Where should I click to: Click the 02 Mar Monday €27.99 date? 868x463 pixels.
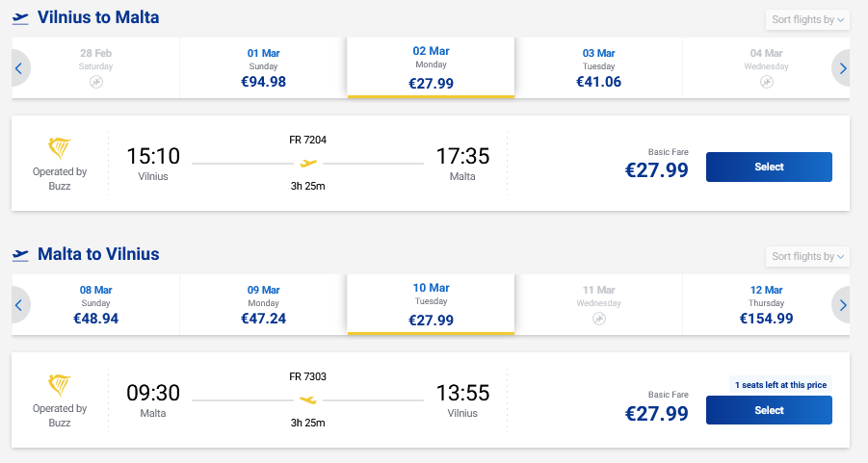431,67
